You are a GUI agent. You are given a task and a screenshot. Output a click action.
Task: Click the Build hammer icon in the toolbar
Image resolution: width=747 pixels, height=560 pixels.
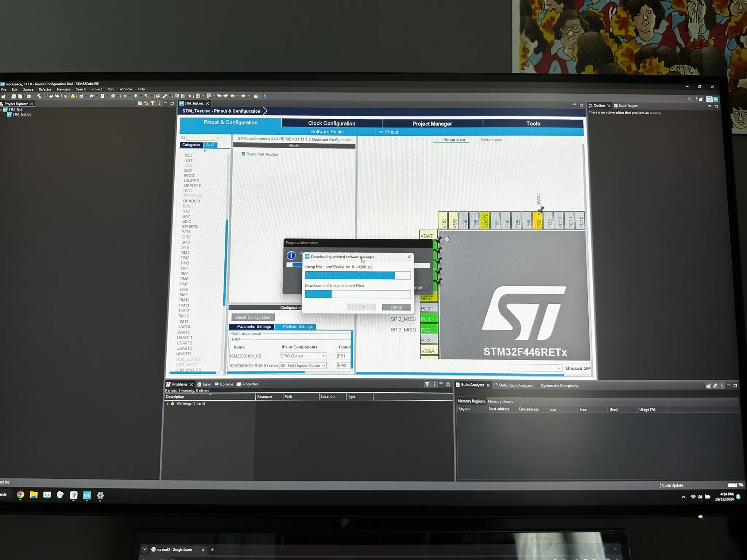[x=39, y=97]
